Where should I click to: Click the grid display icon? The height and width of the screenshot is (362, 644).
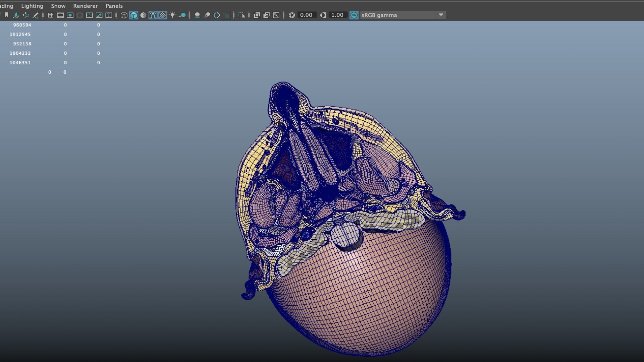(50, 15)
